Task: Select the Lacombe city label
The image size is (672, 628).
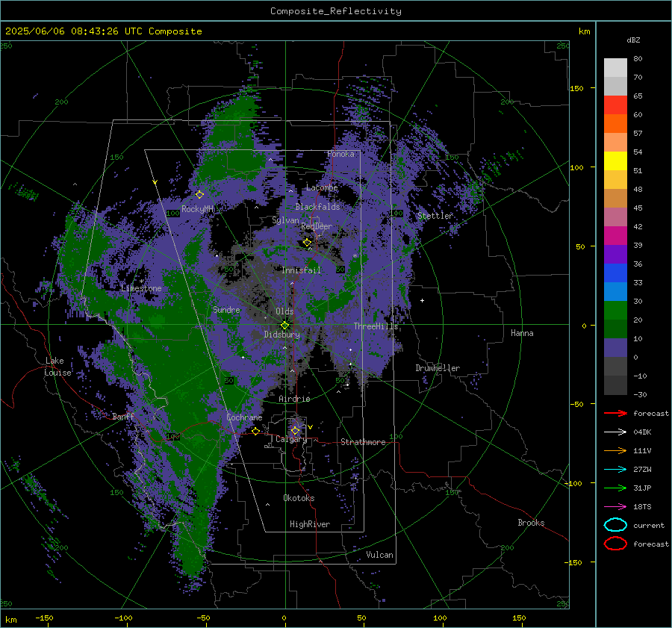Action: point(322,187)
